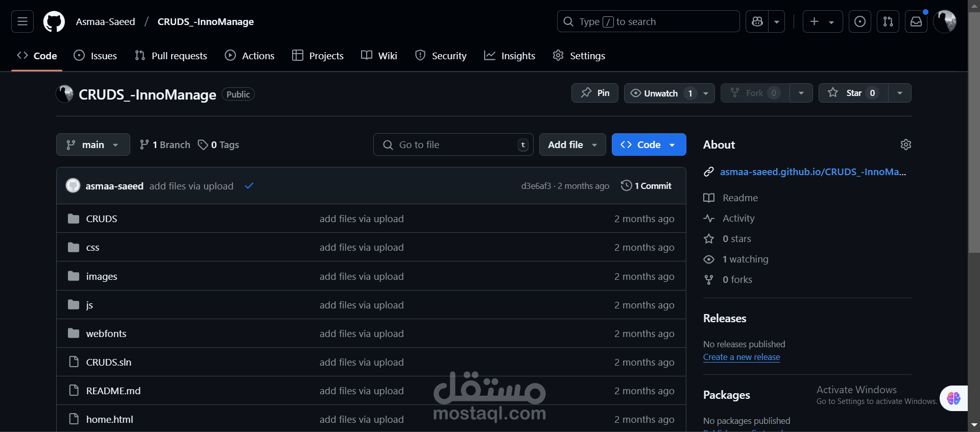Open the latest commit message 'add files via upload'
The height and width of the screenshot is (432, 980).
pos(191,186)
